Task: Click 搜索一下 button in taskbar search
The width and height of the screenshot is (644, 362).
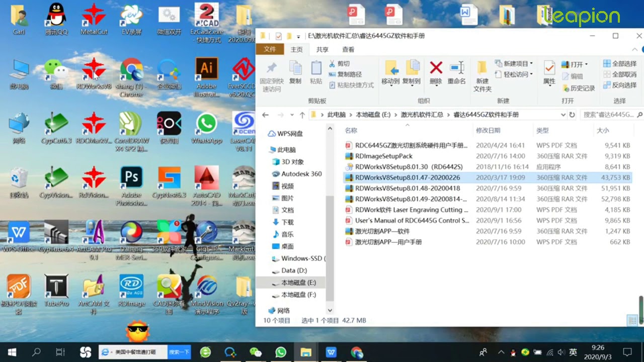Action: tap(180, 352)
